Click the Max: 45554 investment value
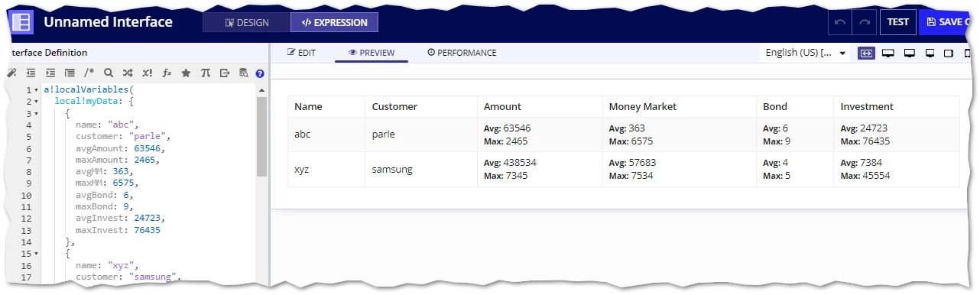980x295 pixels. (865, 176)
